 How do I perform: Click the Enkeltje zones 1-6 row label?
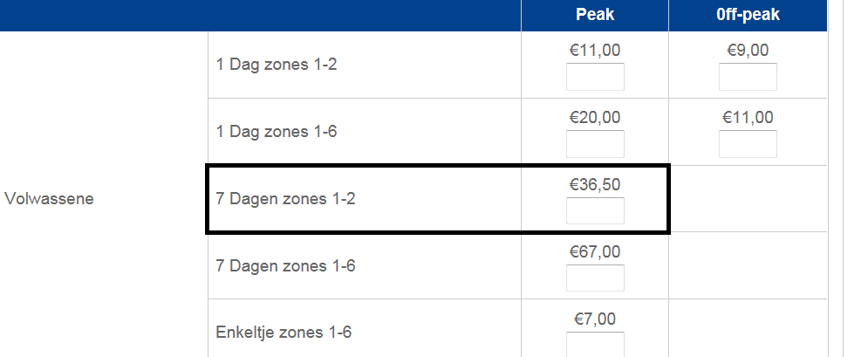click(x=284, y=332)
